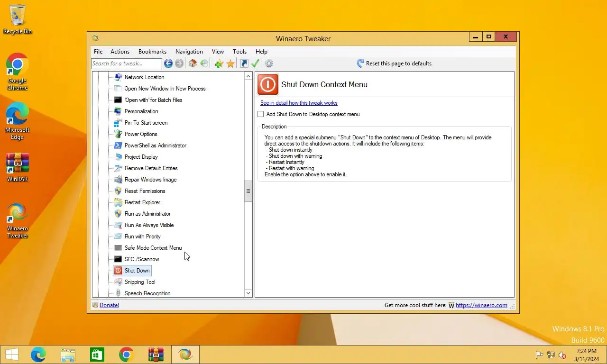
Task: Click the Reset Permissions shield icon
Action: click(118, 191)
